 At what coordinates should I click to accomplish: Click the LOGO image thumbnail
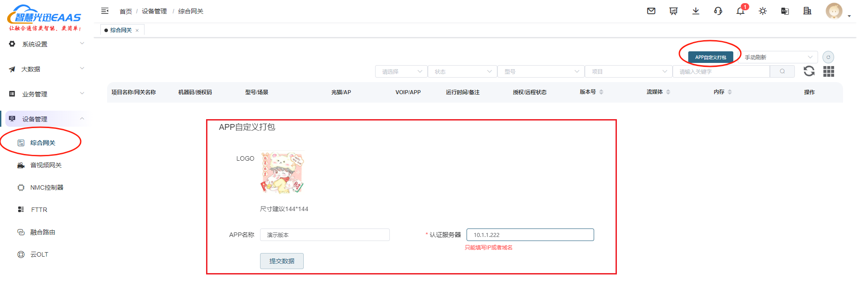pos(282,173)
